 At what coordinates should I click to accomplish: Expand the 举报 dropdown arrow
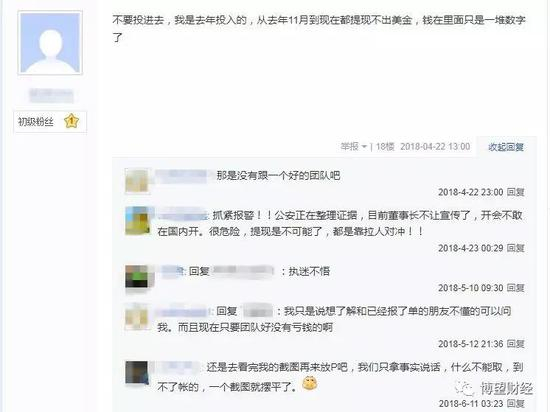click(x=364, y=146)
